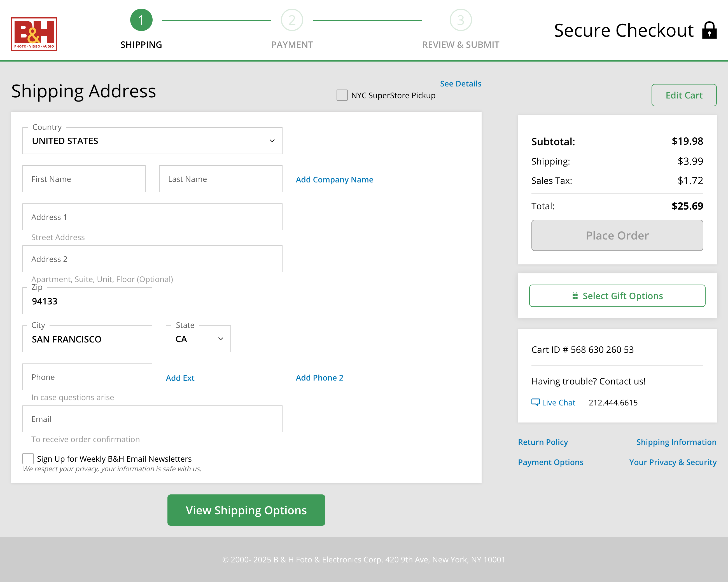Click the REVIEW & SUBMIT step label
Viewport: 728px width, 582px height.
click(460, 44)
